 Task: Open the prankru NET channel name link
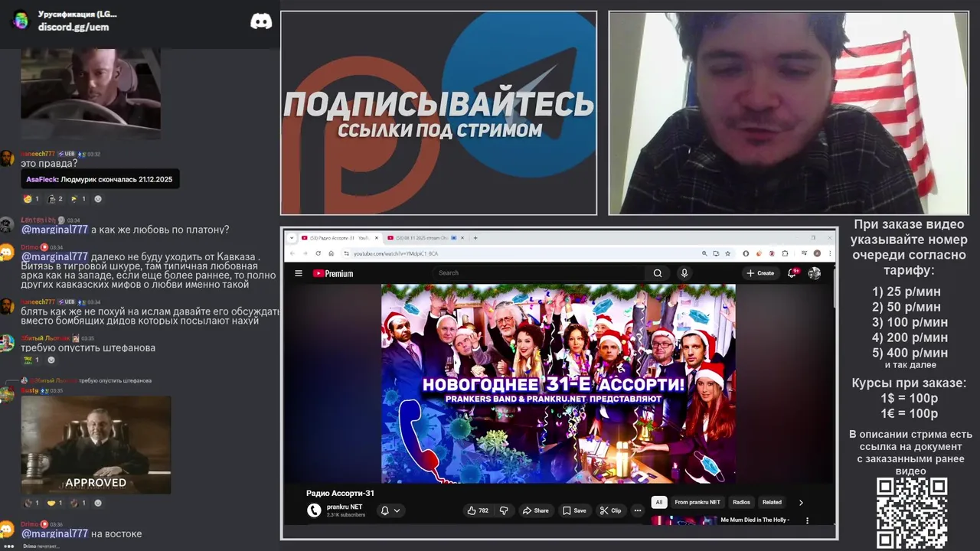(345, 507)
